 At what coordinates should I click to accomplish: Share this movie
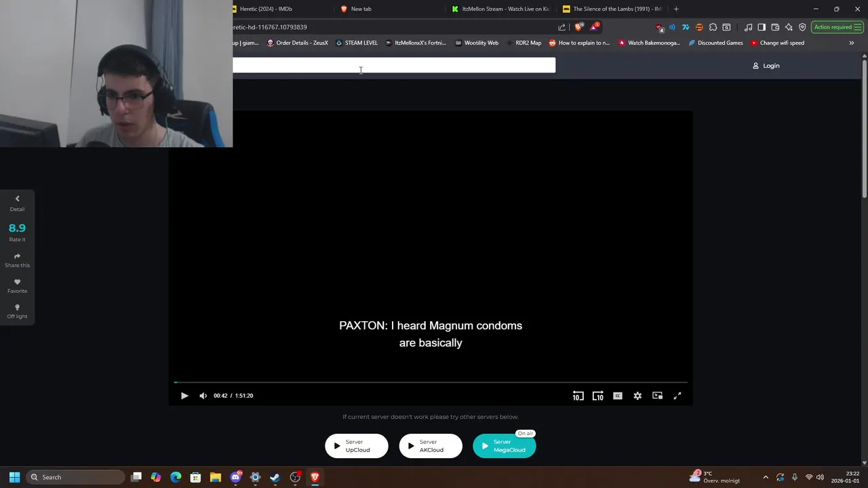[17, 260]
